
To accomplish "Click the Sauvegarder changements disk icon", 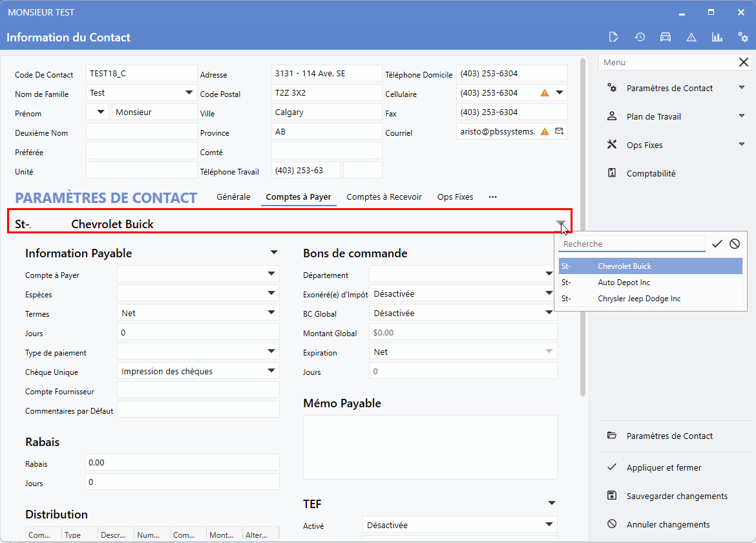I will pos(612,495).
